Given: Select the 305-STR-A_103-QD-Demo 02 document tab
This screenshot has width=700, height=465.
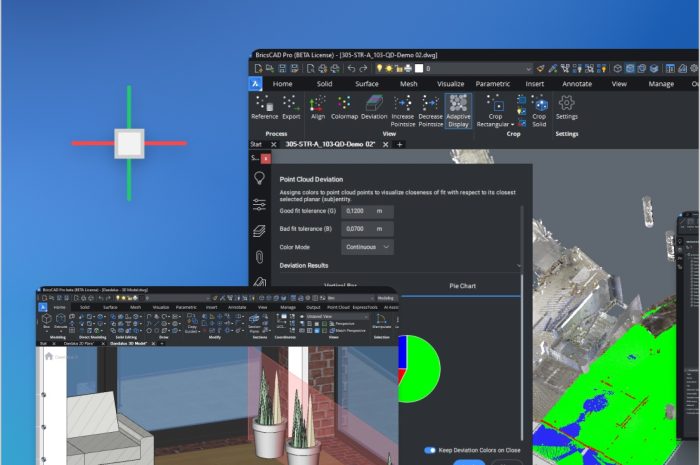Looking at the screenshot, I should pyautogui.click(x=330, y=145).
